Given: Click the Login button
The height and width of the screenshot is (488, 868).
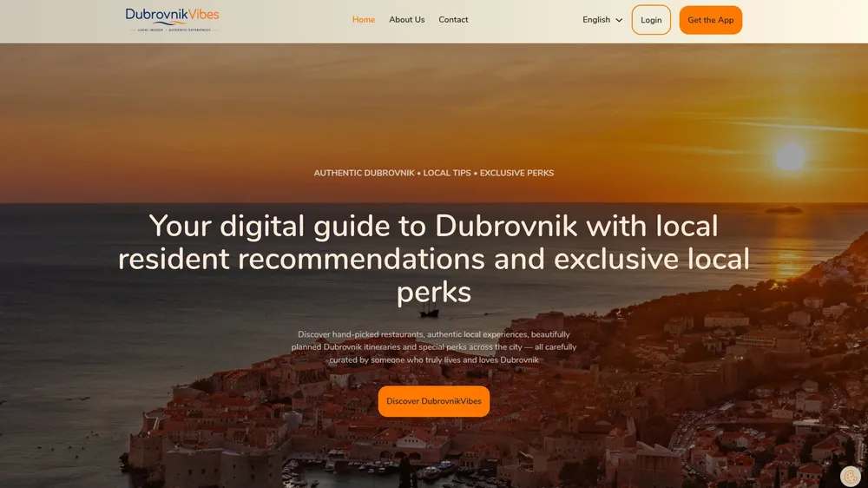Looking at the screenshot, I should point(651,20).
